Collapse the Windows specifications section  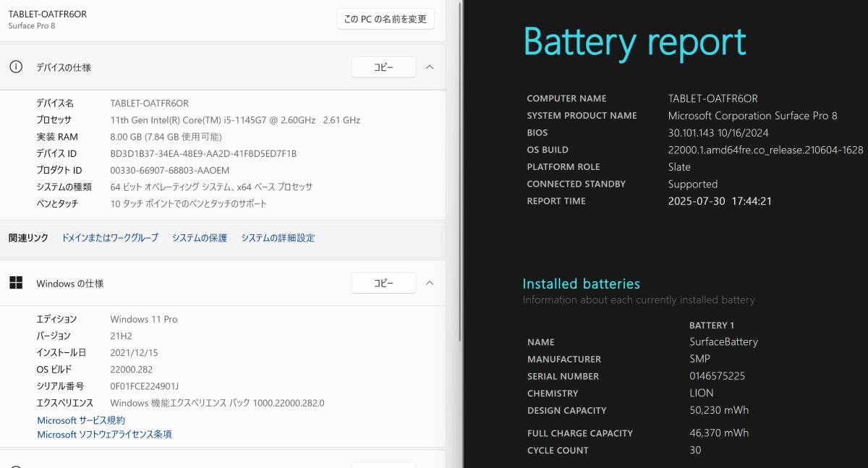pyautogui.click(x=430, y=283)
